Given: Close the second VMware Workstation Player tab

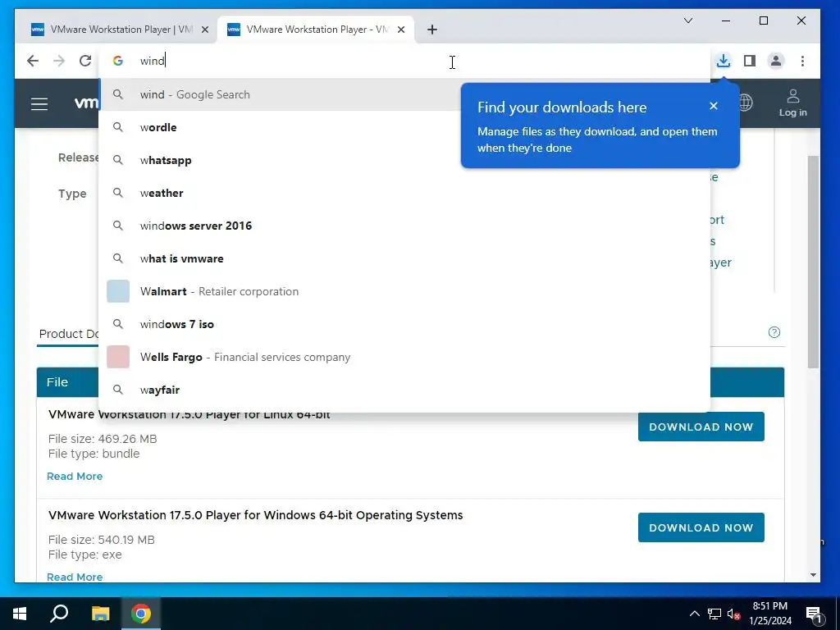Looking at the screenshot, I should [400, 30].
